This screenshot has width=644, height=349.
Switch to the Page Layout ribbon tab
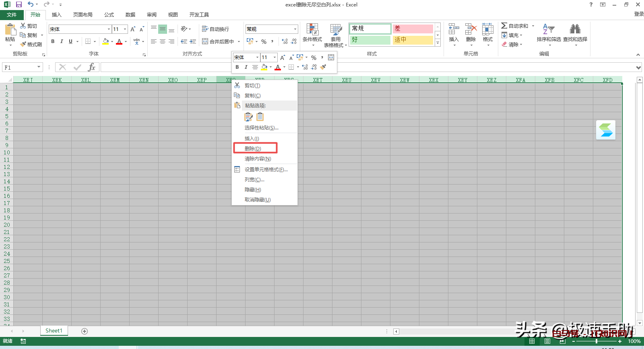point(83,14)
